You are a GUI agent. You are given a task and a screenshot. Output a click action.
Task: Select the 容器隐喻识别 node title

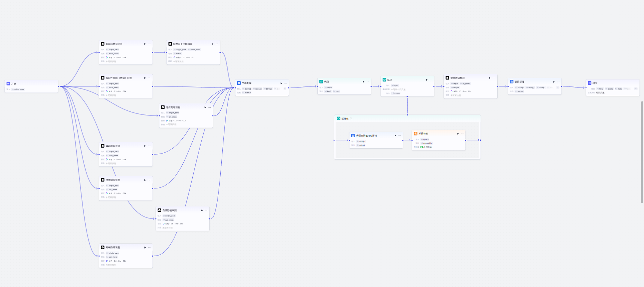click(113, 146)
